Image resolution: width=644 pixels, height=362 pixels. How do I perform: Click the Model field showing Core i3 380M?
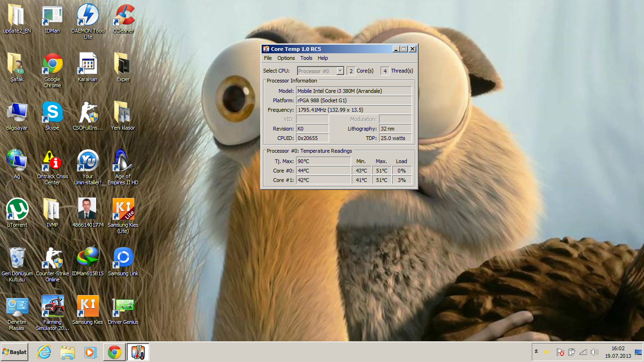(x=354, y=91)
